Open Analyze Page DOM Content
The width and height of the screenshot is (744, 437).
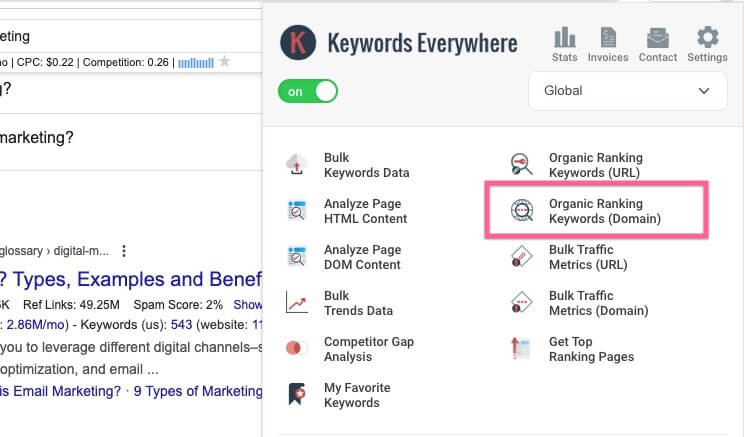coord(363,257)
